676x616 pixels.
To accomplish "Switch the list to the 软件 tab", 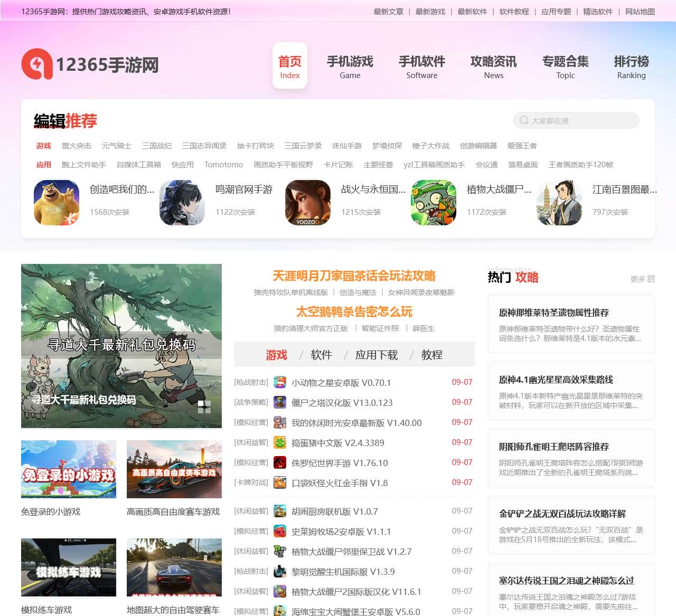I will tap(322, 355).
